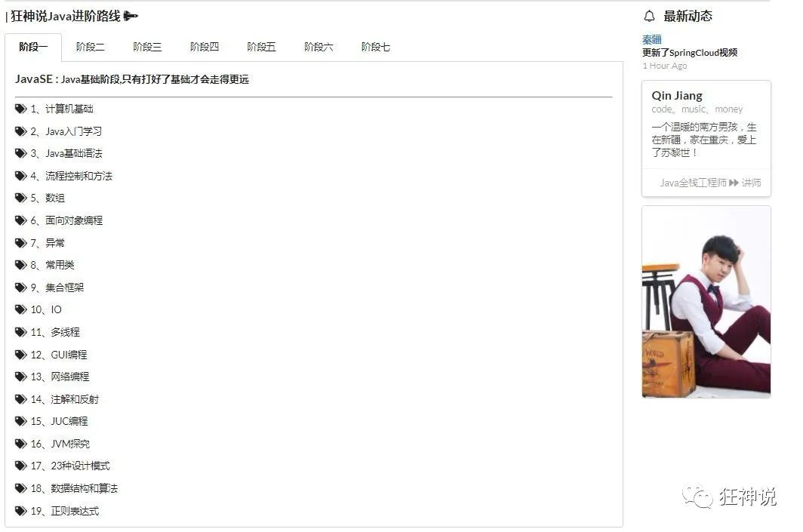
Task: Click the tag icon beside 正则表达式
Action: click(21, 511)
